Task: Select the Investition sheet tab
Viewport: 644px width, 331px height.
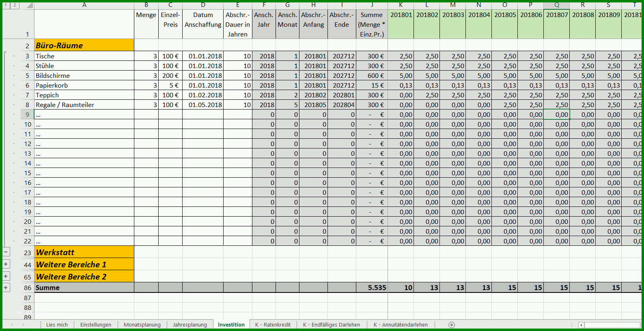Action: click(x=231, y=325)
